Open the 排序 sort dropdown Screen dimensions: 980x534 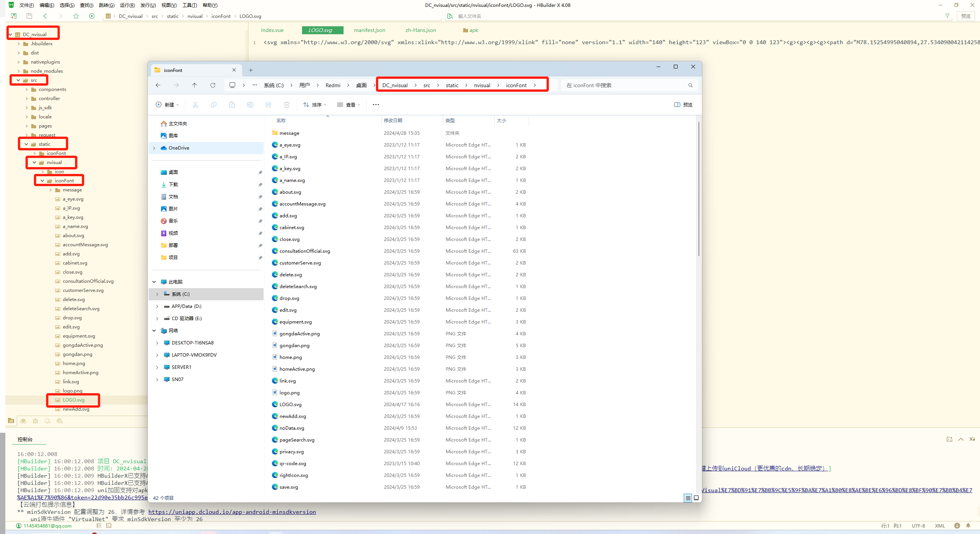click(x=315, y=105)
